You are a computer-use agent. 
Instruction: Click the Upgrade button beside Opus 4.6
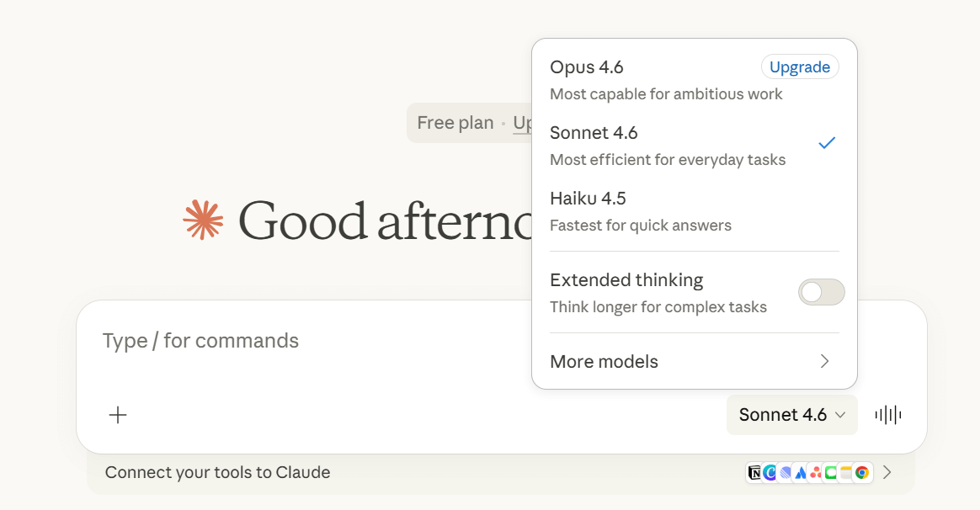799,67
